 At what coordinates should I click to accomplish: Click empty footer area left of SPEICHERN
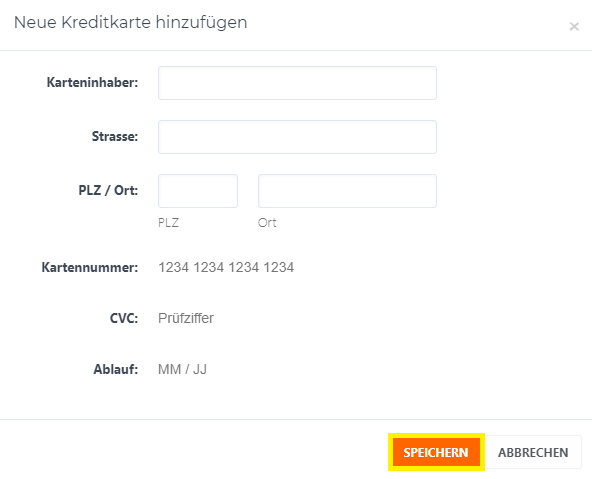(193, 452)
